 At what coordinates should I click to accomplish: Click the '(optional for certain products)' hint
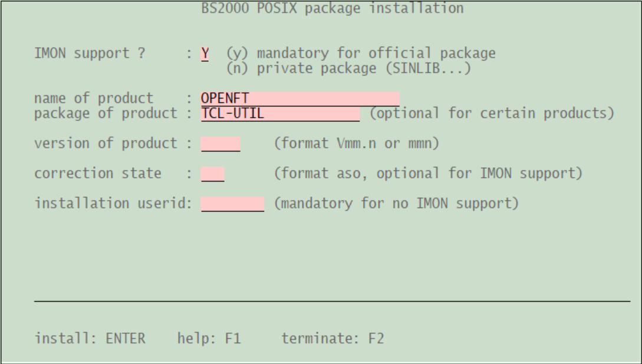coord(492,113)
